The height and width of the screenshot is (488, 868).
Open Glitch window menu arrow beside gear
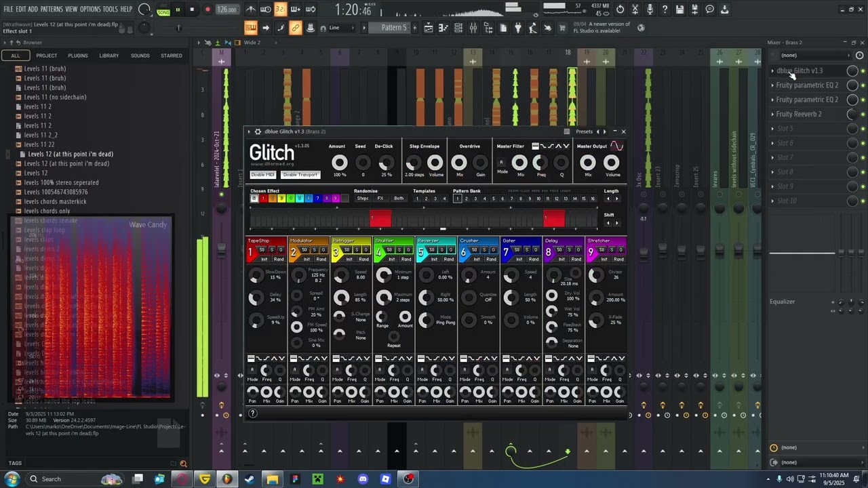point(249,131)
